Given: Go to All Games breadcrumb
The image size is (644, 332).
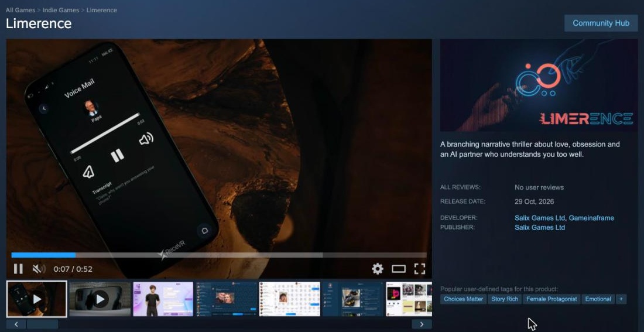Looking at the screenshot, I should pyautogui.click(x=20, y=10).
